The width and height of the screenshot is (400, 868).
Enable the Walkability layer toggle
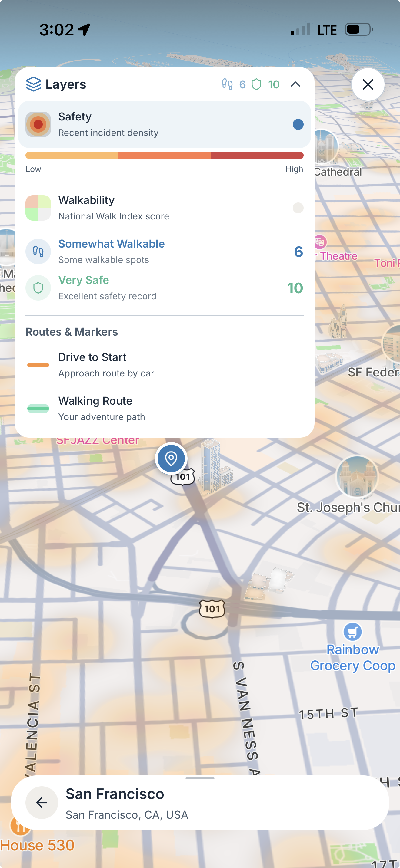click(298, 208)
